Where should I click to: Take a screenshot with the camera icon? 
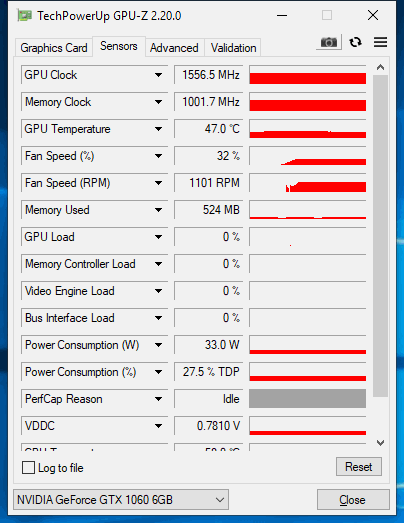tap(329, 42)
